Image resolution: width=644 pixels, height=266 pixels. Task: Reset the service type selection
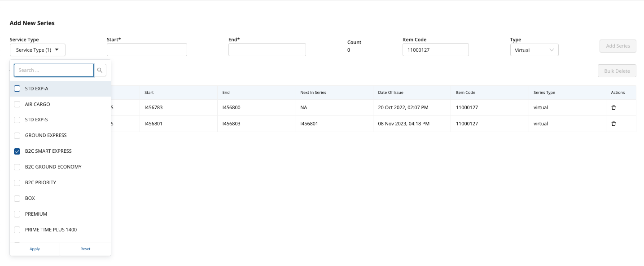tap(85, 249)
